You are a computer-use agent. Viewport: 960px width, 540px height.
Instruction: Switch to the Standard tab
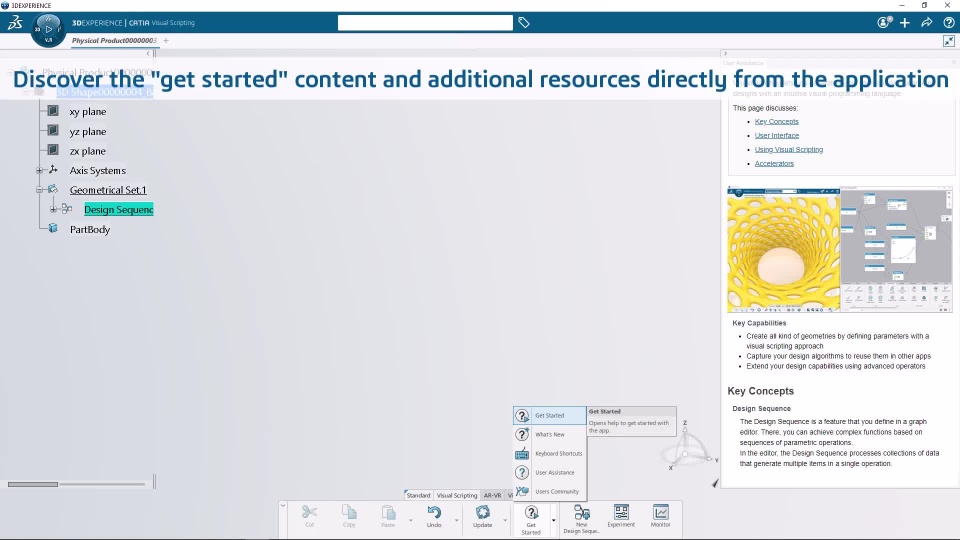(x=418, y=495)
